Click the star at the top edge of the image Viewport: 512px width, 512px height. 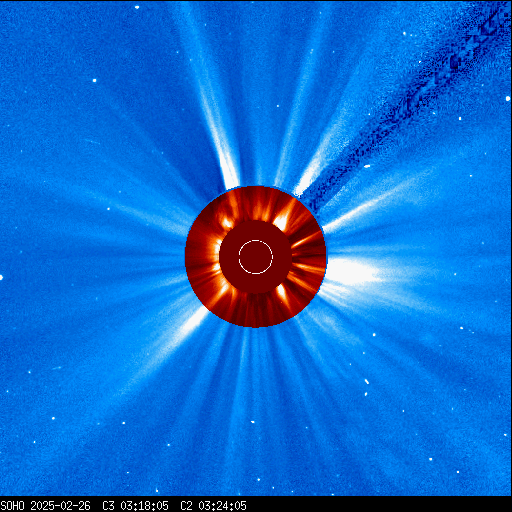137,7
